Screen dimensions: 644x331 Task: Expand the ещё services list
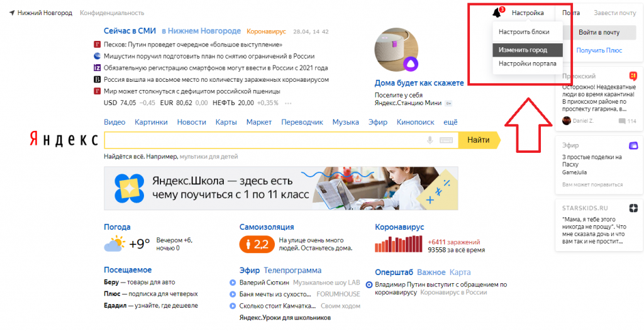pyautogui.click(x=450, y=122)
